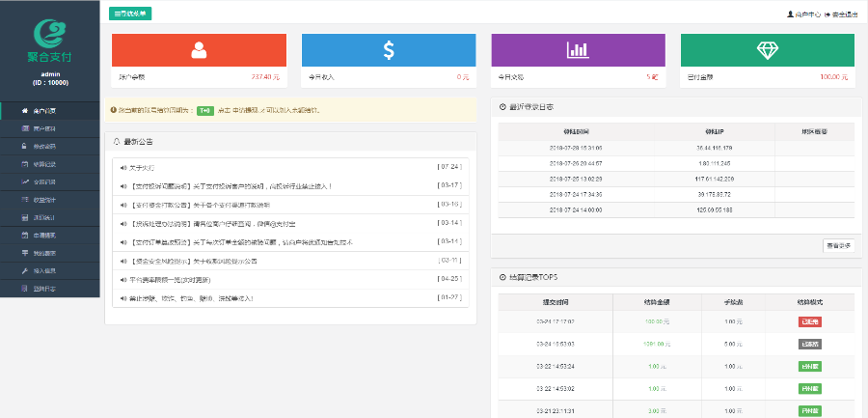Click the red status badge in row 03-24 17:17:02
The height and width of the screenshot is (418, 868).
pyautogui.click(x=810, y=321)
